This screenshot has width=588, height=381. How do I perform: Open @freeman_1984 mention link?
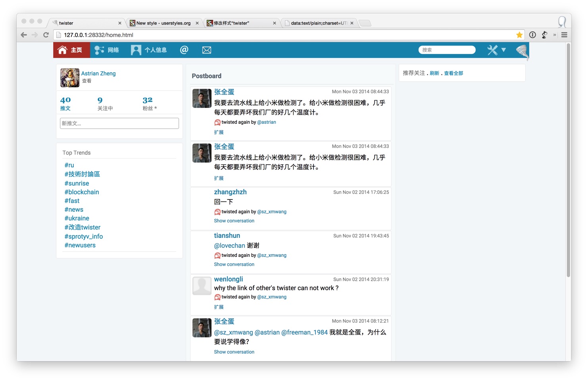click(304, 332)
